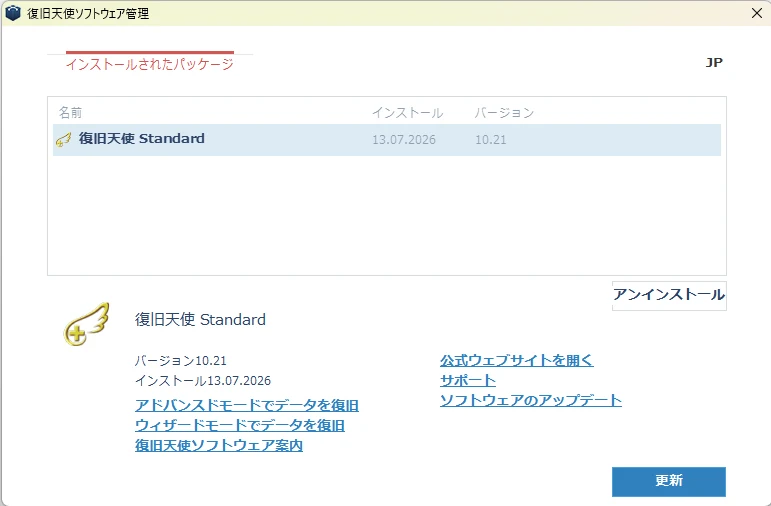The width and height of the screenshot is (771, 506).
Task: Switch language via the JP selector
Action: (714, 62)
